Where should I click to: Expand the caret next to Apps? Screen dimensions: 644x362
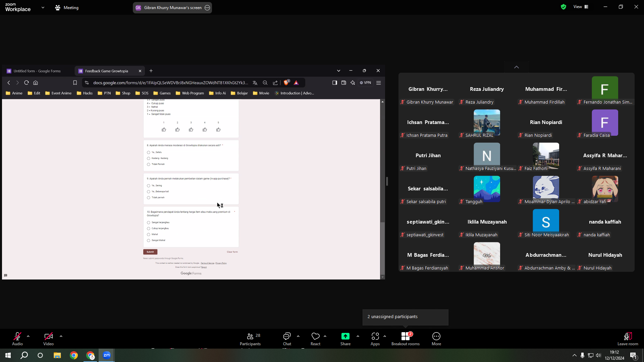tap(385, 336)
